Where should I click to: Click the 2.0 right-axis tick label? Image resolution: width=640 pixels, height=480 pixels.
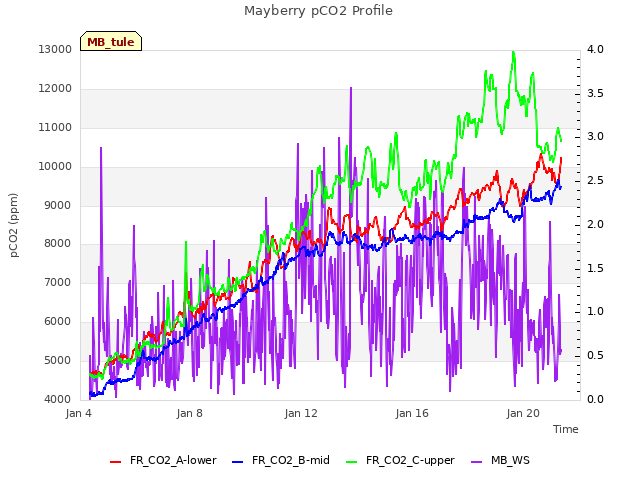[596, 224]
